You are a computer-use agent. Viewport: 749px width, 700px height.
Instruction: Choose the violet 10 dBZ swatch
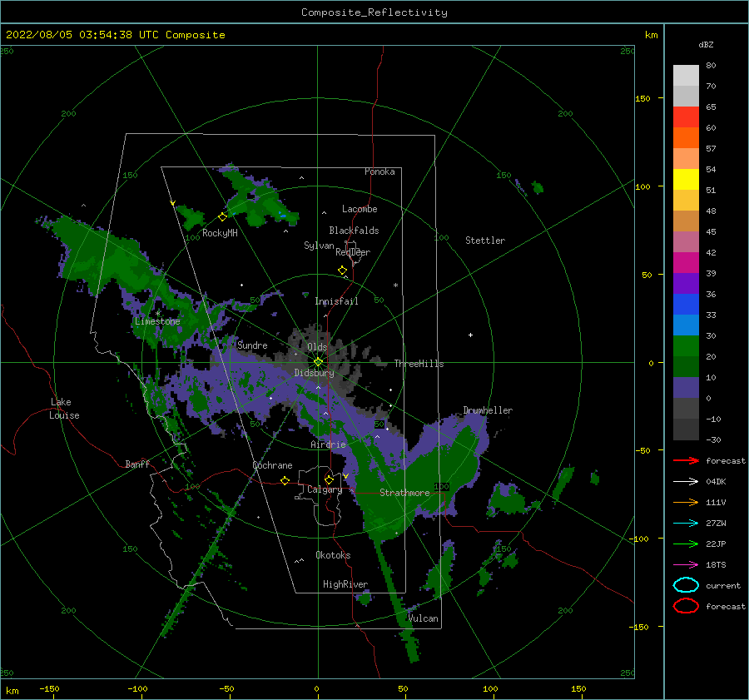coord(686,388)
